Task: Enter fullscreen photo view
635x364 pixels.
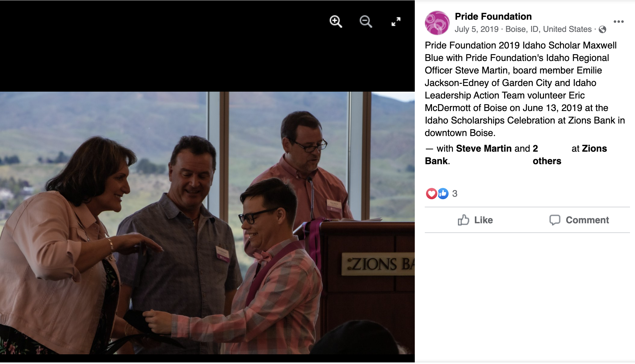Action: pos(396,22)
